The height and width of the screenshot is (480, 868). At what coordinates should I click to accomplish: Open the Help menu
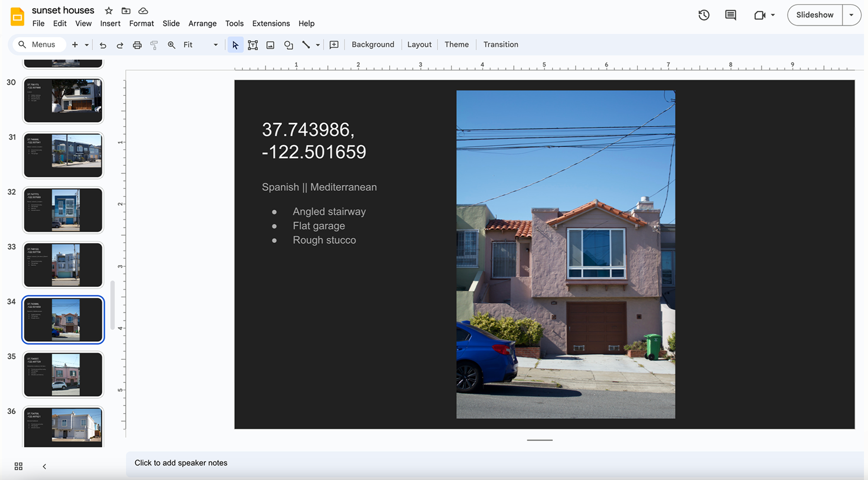(306, 24)
